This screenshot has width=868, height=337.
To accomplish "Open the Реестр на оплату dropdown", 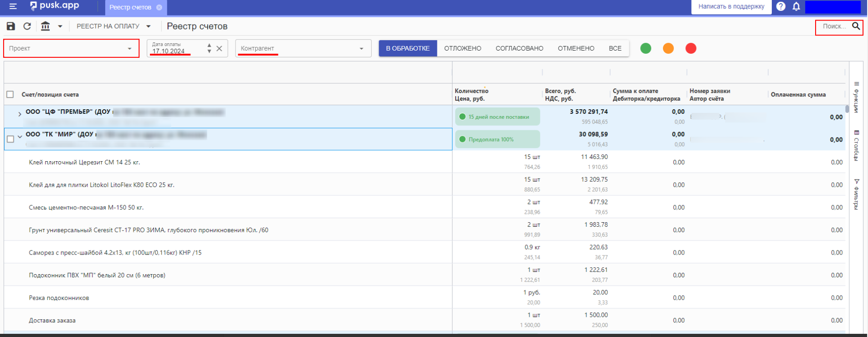I will point(113,26).
